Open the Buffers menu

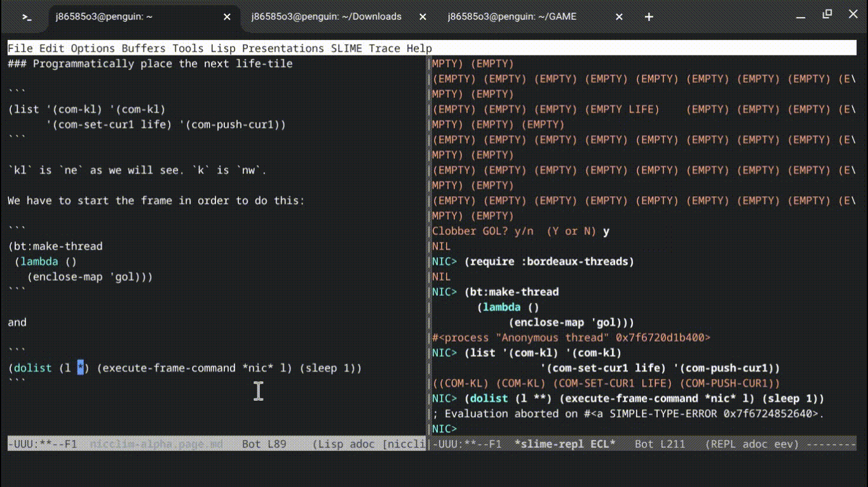[x=144, y=48]
